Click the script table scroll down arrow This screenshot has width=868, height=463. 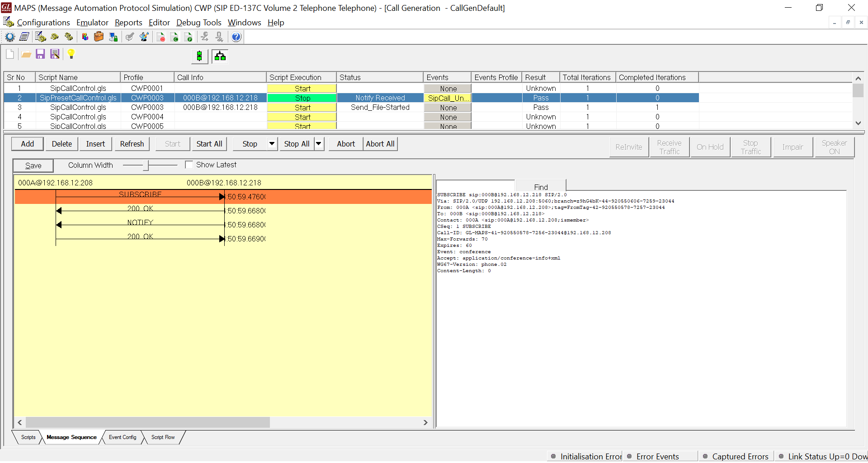pos(858,123)
